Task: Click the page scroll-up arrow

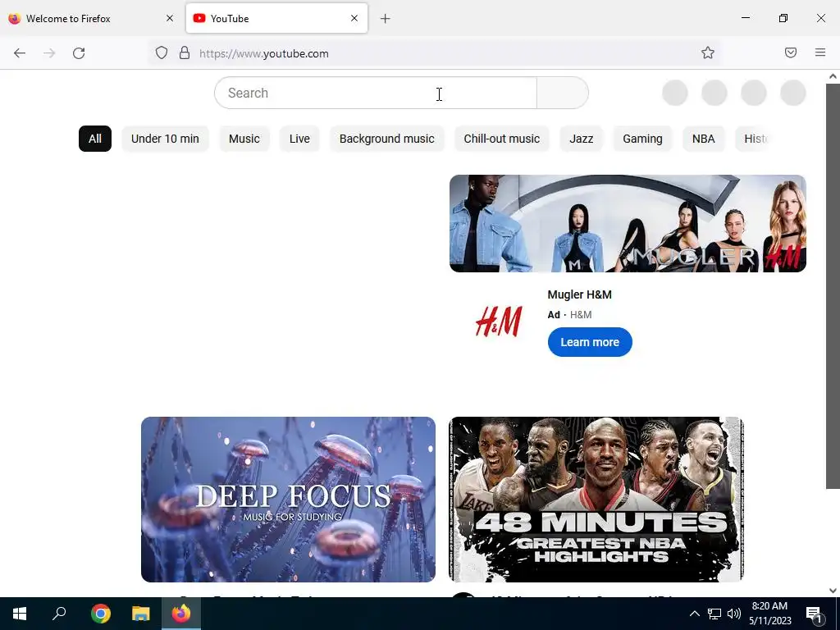Action: click(x=833, y=76)
